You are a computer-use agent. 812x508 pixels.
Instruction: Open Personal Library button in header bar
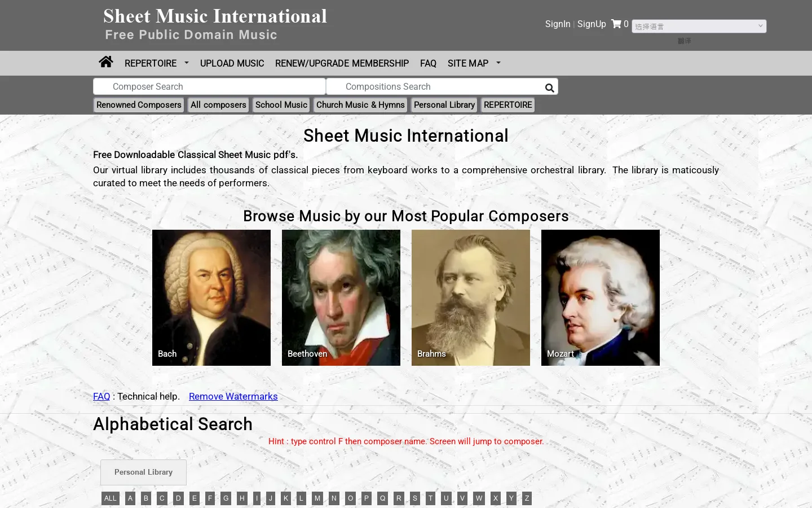click(x=444, y=105)
